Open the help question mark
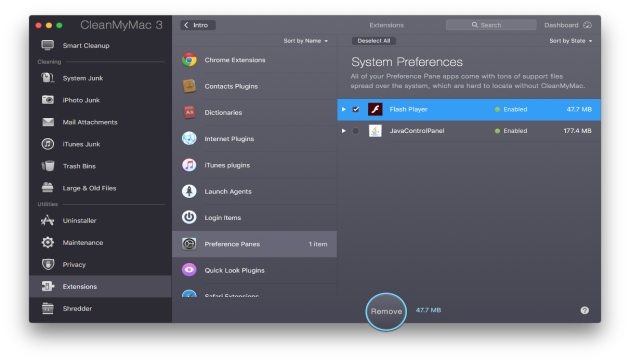630x361 pixels. pos(585,310)
